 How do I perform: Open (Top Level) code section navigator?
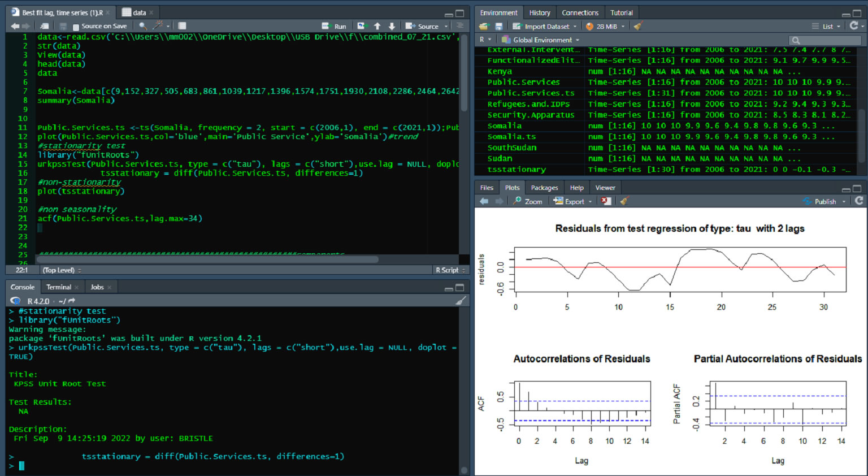[62, 270]
